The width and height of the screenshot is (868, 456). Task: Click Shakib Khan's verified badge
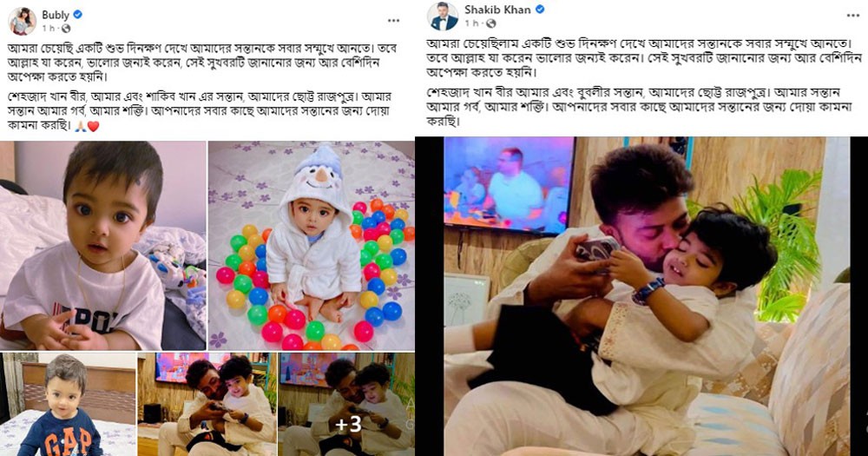[540, 10]
